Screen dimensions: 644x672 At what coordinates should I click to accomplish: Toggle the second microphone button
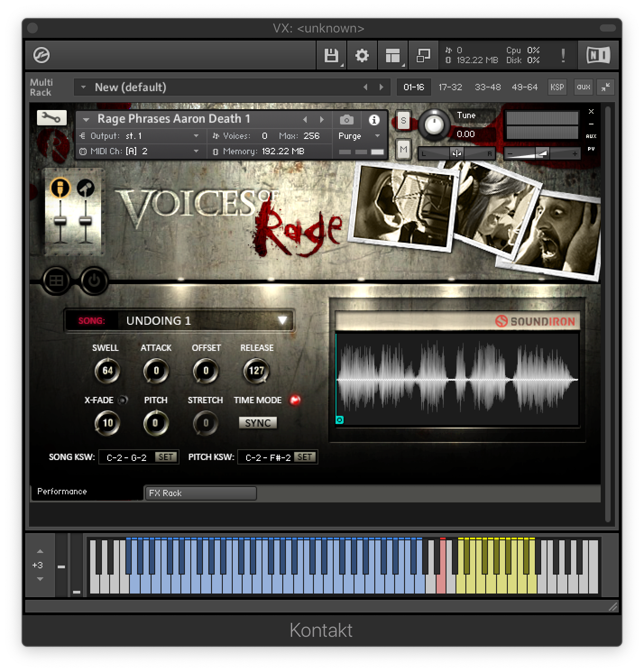pyautogui.click(x=85, y=188)
